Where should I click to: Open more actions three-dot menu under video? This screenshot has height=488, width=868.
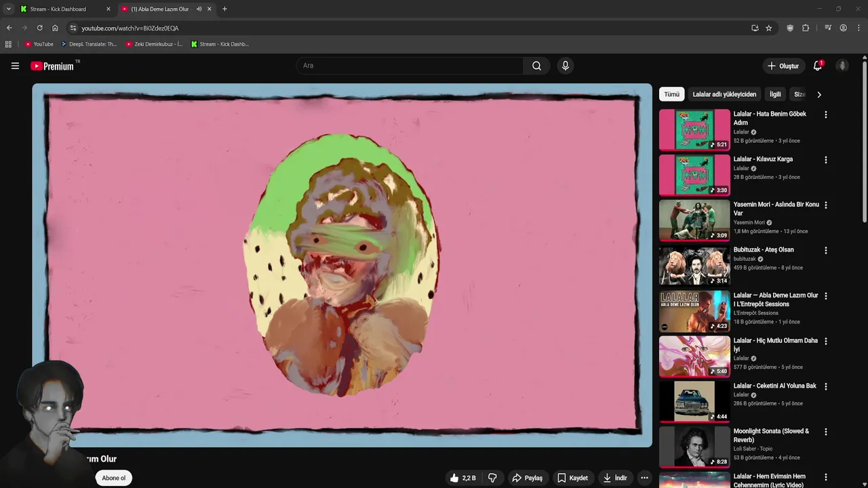pyautogui.click(x=644, y=478)
